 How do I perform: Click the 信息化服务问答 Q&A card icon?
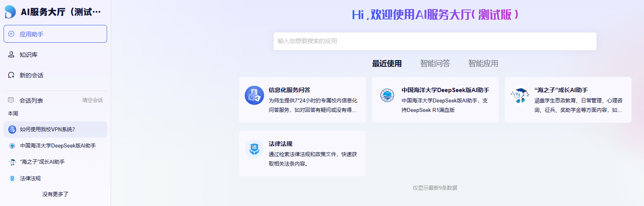(254, 95)
